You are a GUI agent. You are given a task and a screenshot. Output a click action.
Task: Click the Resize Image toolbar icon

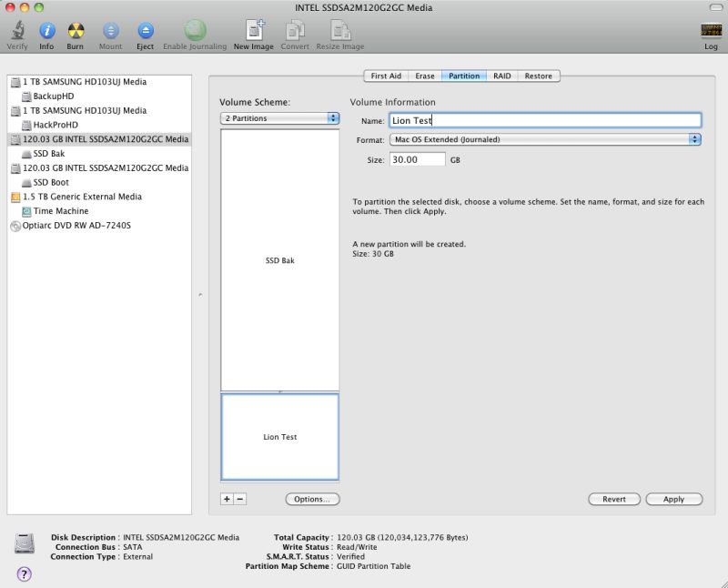[340, 30]
